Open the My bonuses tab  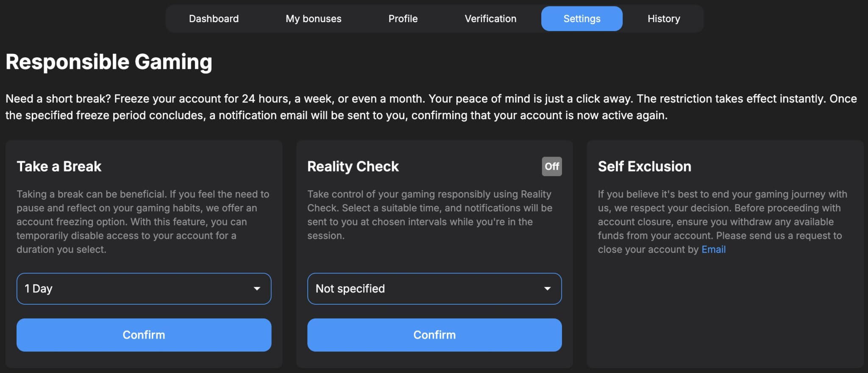[313, 19]
